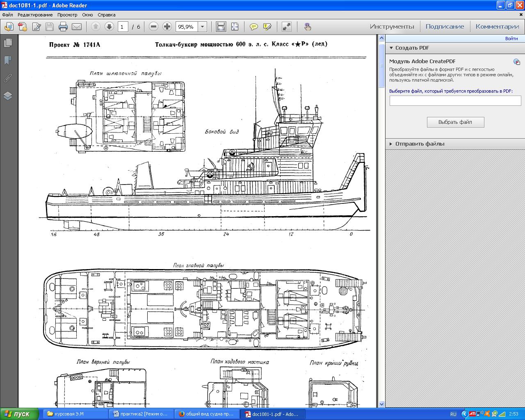Click the zoom in plus button
Screen dimensions: 525x420
pyautogui.click(x=167, y=27)
